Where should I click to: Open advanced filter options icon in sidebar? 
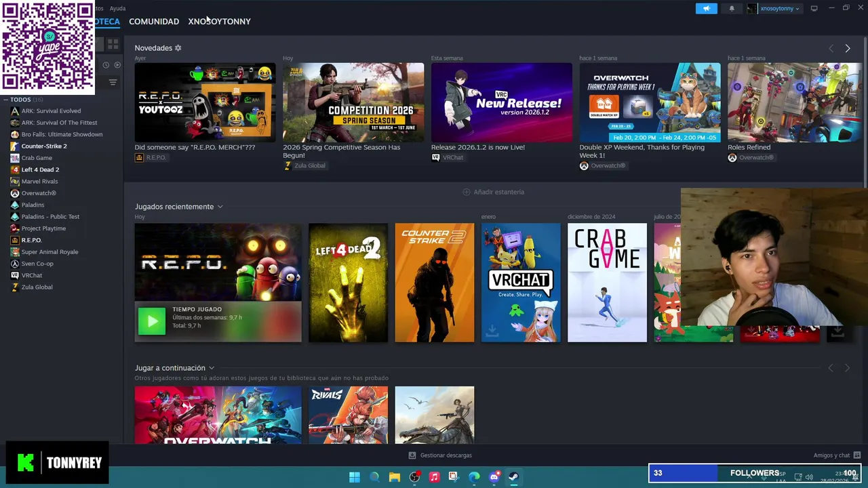[x=113, y=83]
